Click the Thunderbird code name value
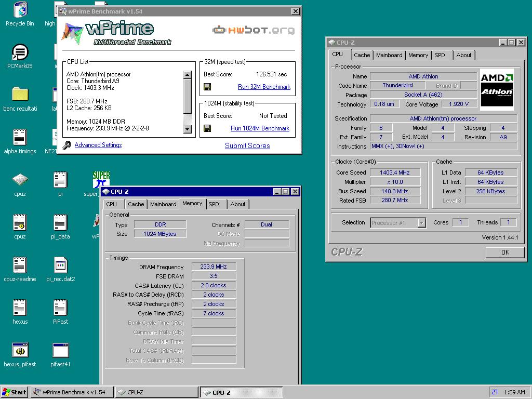The width and height of the screenshot is (532, 399). [x=397, y=86]
